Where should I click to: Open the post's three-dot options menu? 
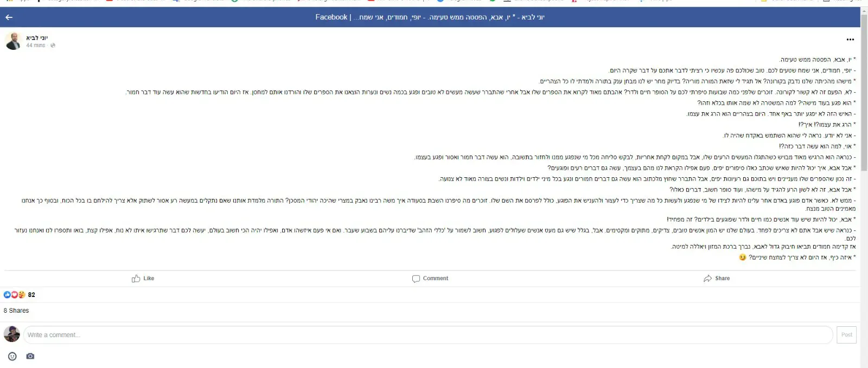coord(850,40)
